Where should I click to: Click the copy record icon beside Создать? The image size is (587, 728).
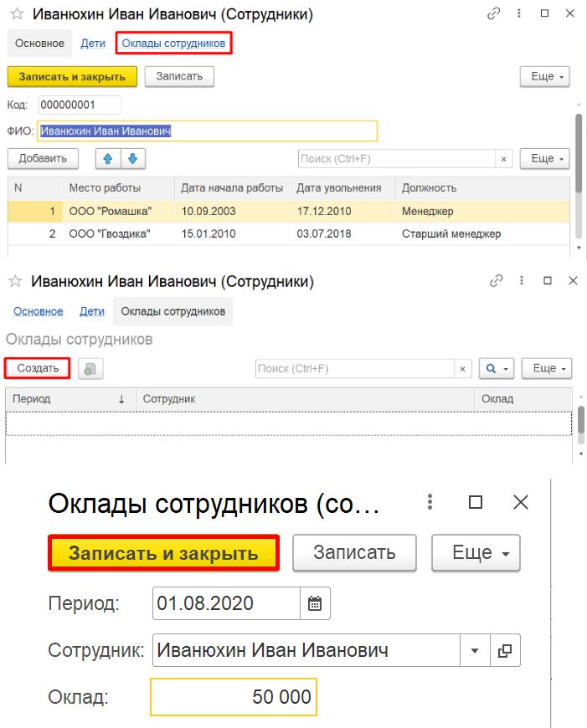(x=90, y=369)
